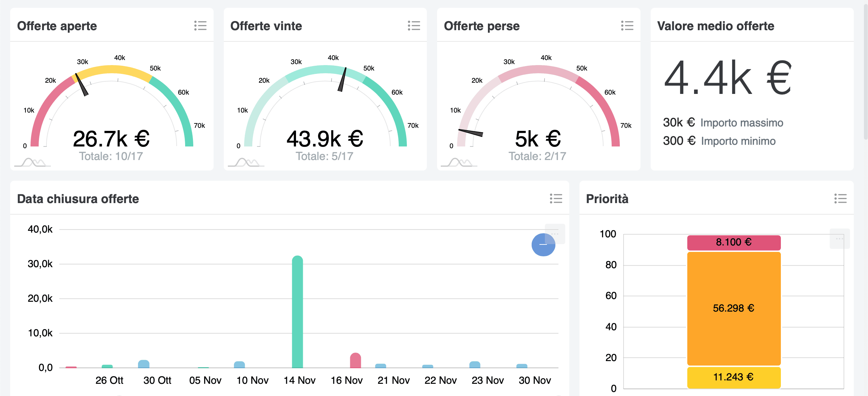Click the trend sparkline icon under Offerte vinte
868x396 pixels.
[x=246, y=163]
